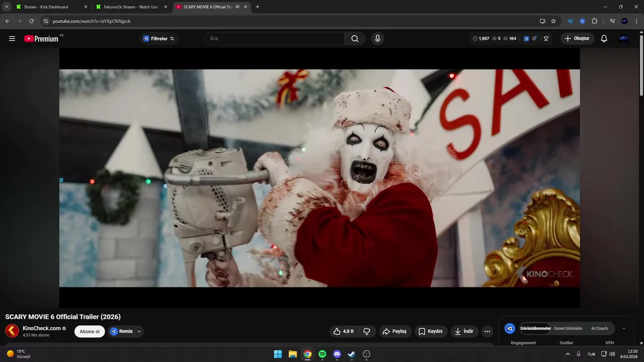Open the KinoCheck channel avatar

(x=12, y=331)
